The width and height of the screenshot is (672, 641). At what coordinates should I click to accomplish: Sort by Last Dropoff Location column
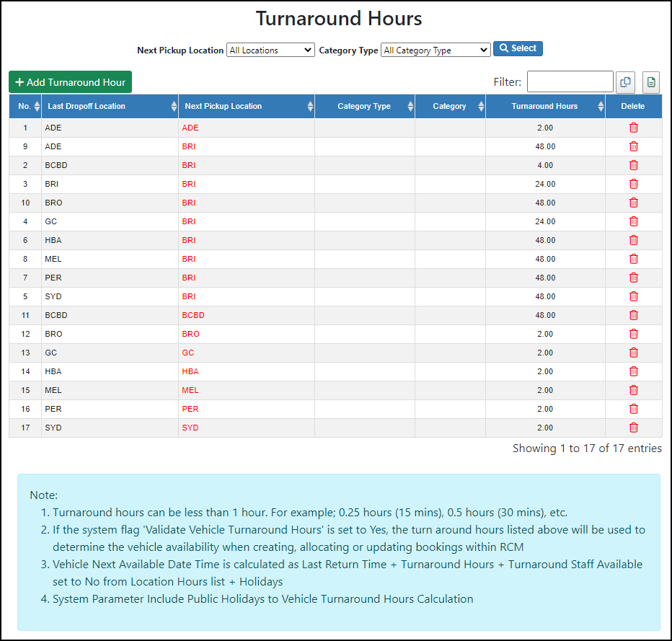click(x=110, y=106)
